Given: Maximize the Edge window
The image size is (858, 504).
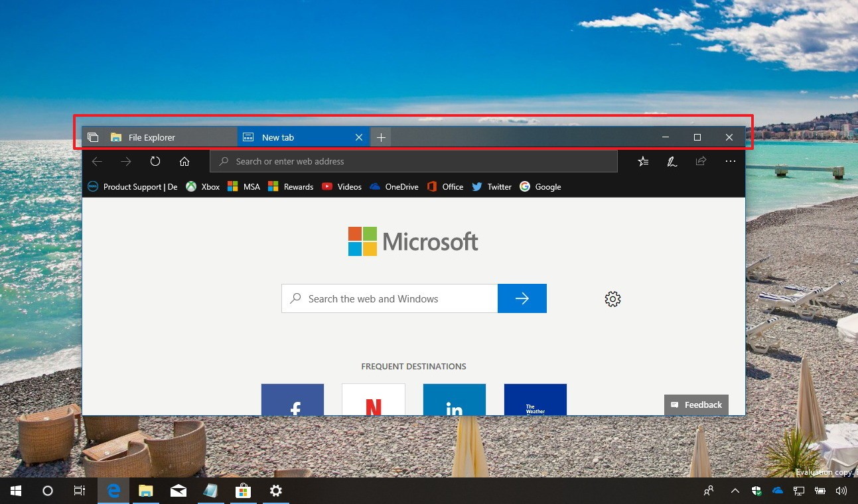Looking at the screenshot, I should 697,137.
